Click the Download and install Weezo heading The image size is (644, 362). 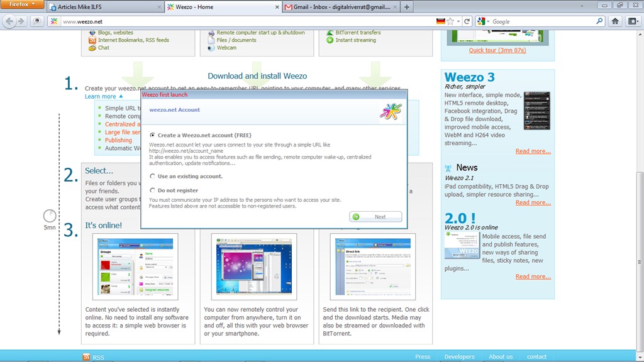click(257, 76)
